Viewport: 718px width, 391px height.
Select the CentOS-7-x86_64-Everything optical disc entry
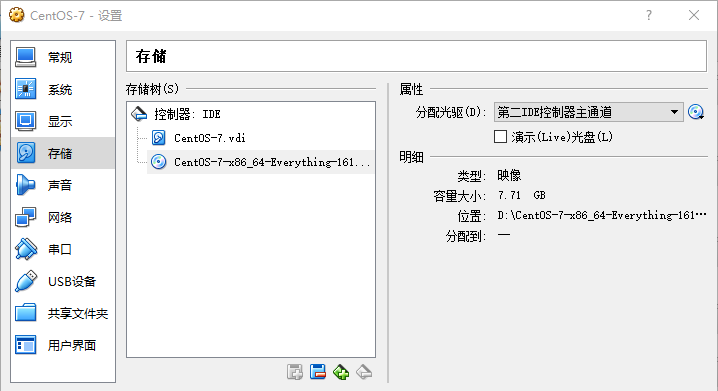(x=261, y=162)
